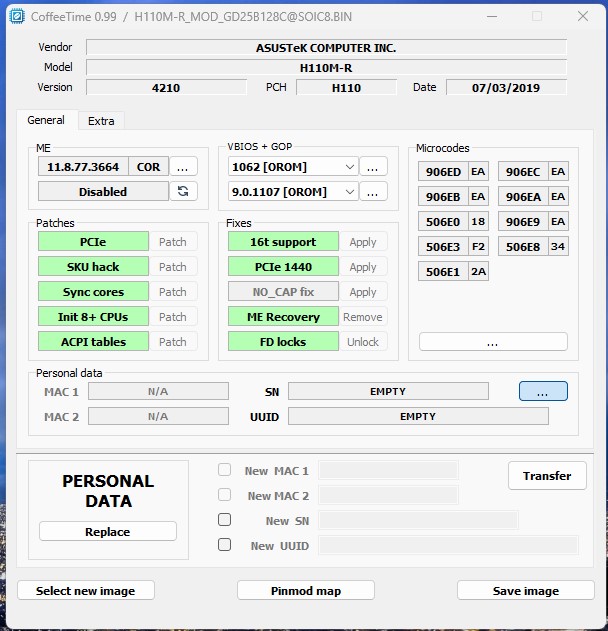The width and height of the screenshot is (608, 631).
Task: Open the Microcodes ellipsis button
Action: (492, 342)
